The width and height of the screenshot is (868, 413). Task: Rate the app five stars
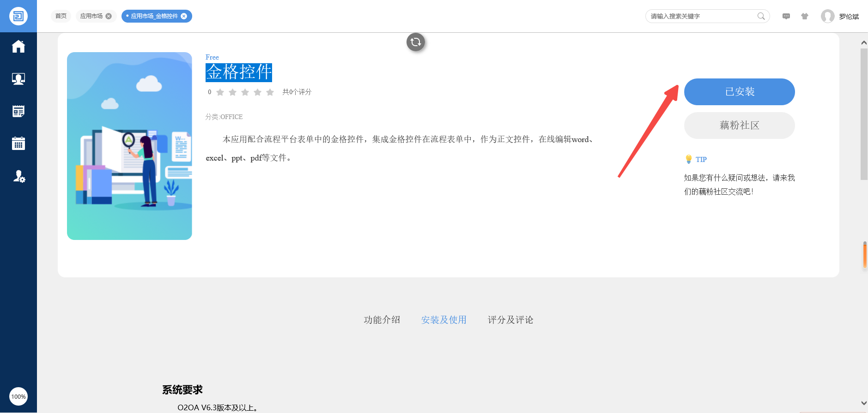click(270, 92)
